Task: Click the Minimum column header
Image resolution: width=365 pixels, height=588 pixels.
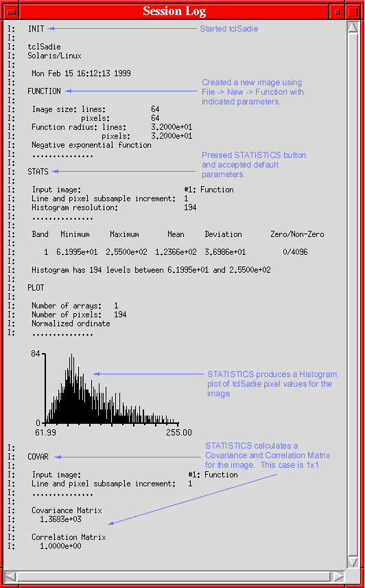Action: (x=75, y=234)
